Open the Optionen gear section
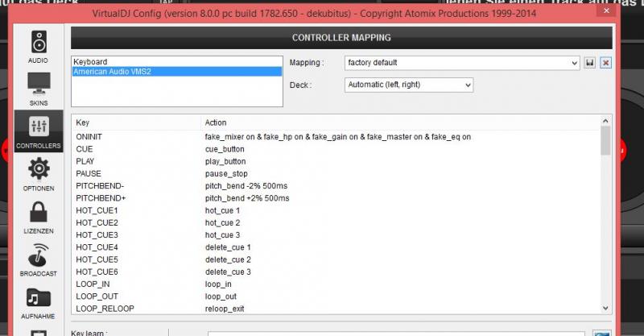The image size is (644, 336). [x=39, y=174]
